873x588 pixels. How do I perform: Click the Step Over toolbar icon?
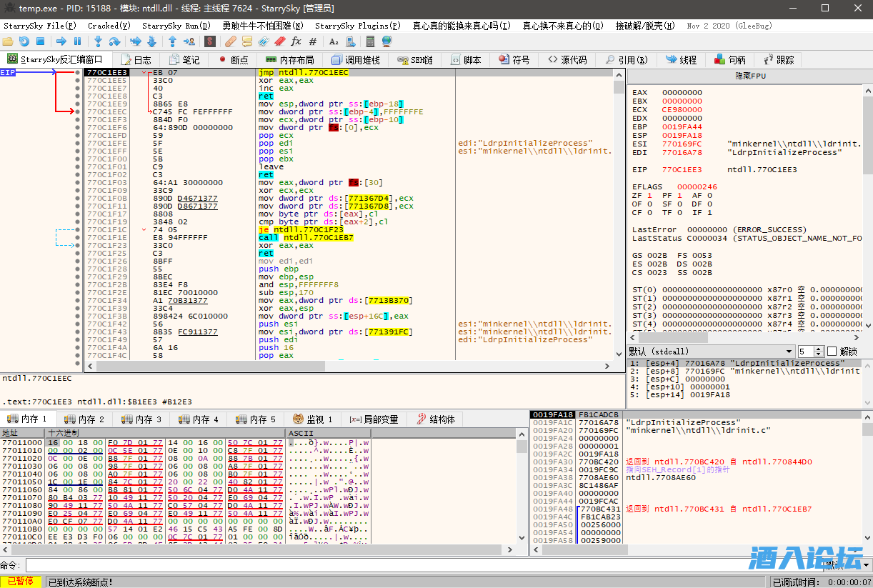pyautogui.click(x=114, y=41)
